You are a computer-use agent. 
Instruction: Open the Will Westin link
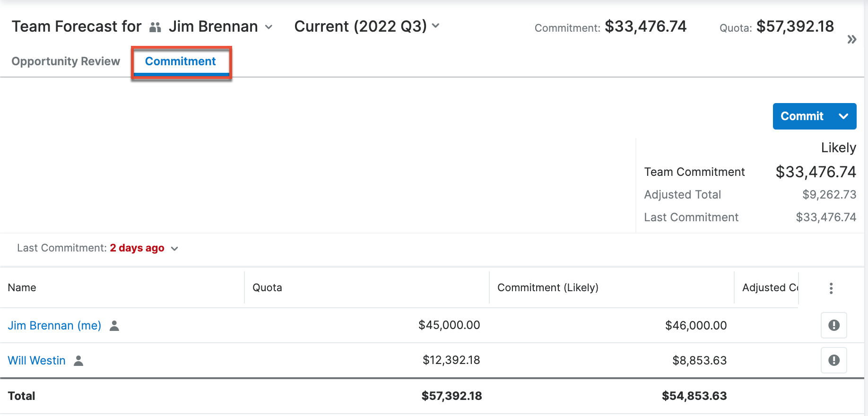[36, 361]
